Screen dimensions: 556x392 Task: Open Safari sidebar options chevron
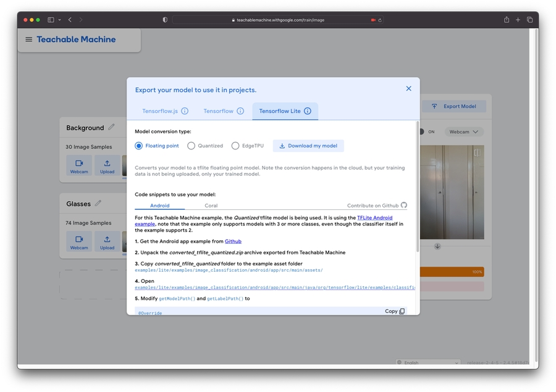[59, 20]
